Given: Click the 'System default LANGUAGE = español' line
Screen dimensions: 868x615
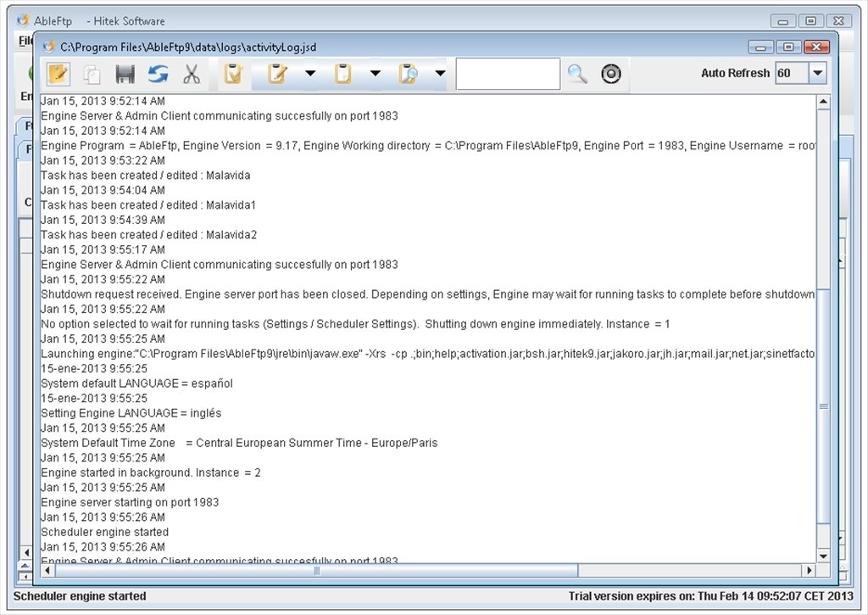Looking at the screenshot, I should click(136, 383).
